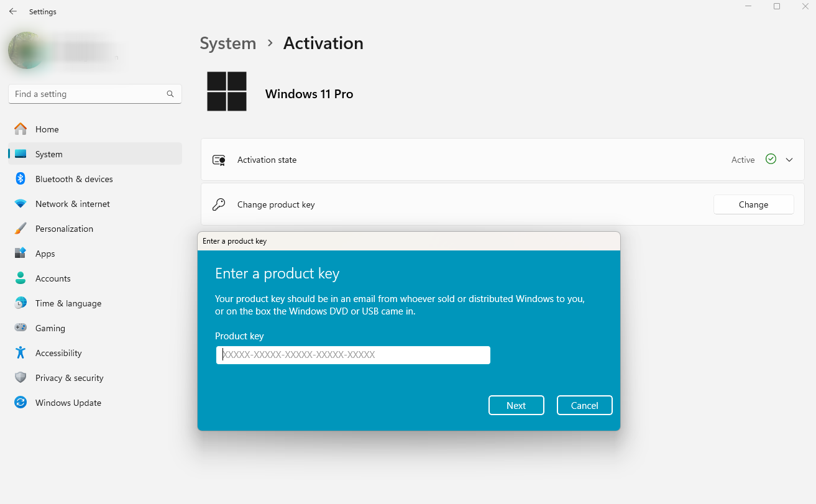Click the Change product key key icon

[x=219, y=204]
